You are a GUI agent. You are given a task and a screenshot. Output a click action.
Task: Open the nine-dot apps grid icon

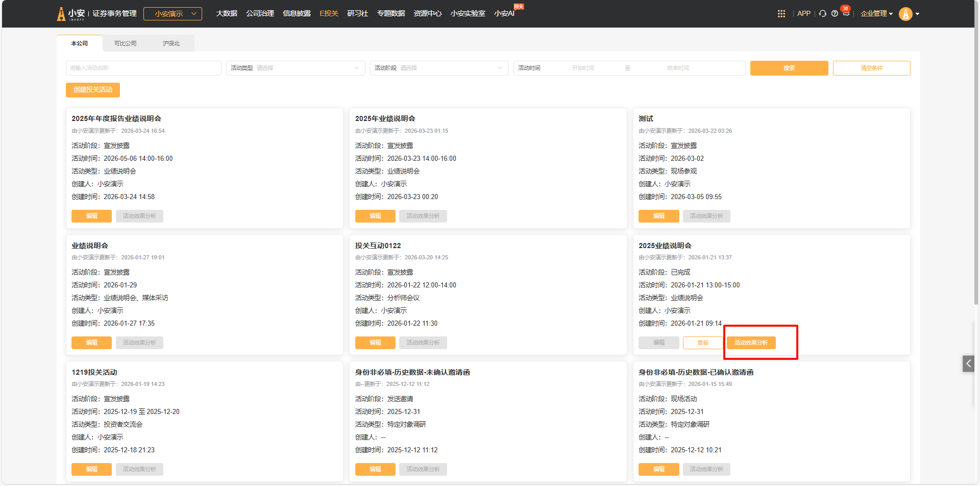click(x=781, y=14)
